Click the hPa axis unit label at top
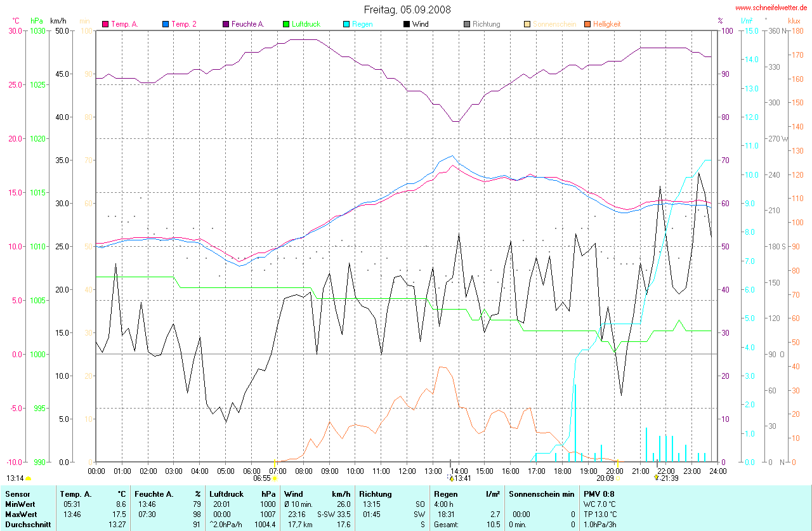Screen dimensions: 812x531 tap(36, 21)
